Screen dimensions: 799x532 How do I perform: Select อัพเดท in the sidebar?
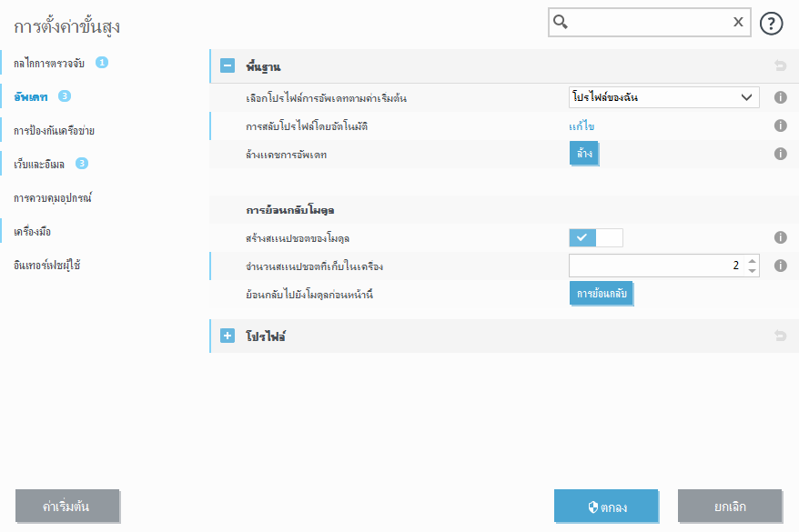tap(31, 96)
